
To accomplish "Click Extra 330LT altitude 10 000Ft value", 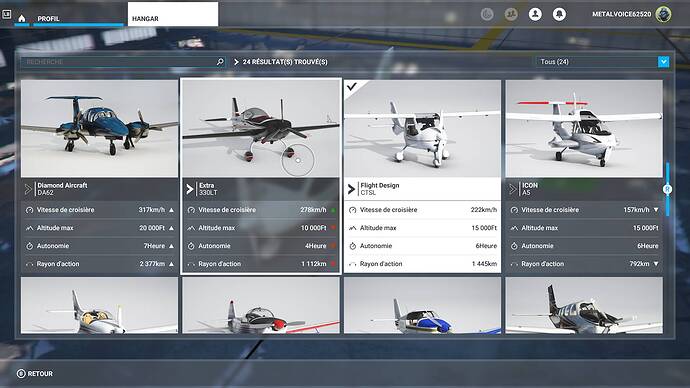I will tap(313, 228).
